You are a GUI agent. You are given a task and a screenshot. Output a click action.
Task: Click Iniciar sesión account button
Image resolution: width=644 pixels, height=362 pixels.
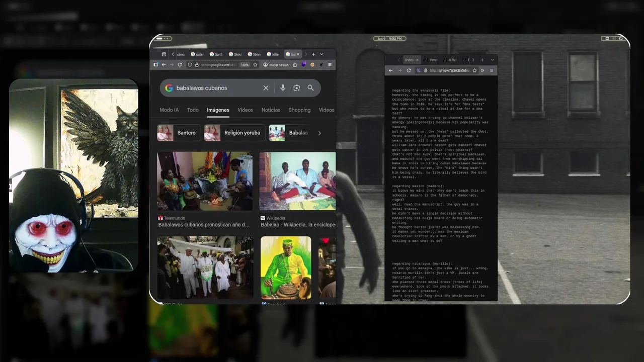click(276, 65)
